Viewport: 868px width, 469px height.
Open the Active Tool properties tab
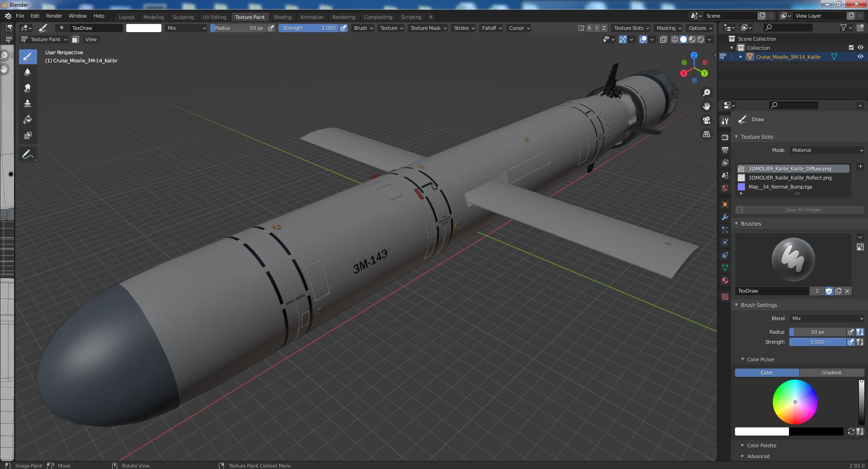coord(725,121)
